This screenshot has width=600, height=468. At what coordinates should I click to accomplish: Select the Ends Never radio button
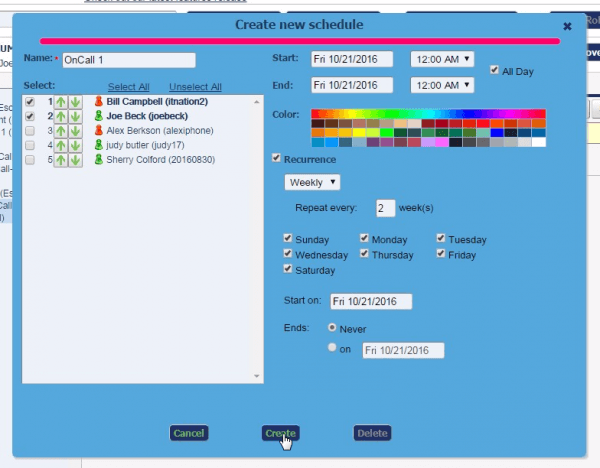[332, 328]
